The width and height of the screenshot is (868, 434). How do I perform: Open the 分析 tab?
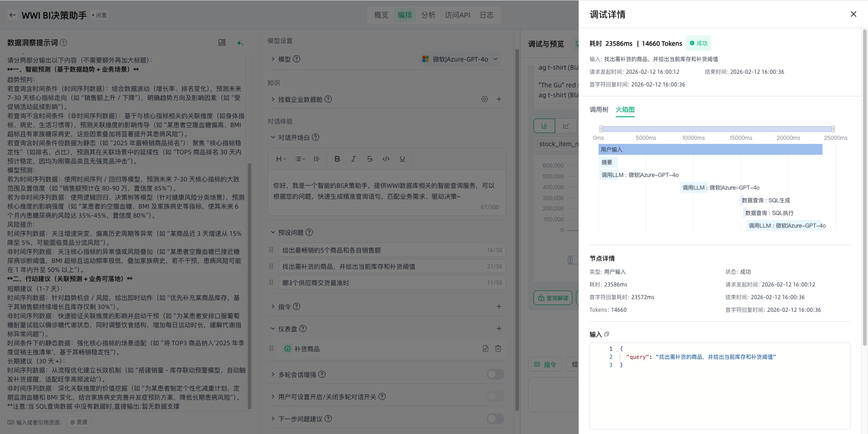428,15
